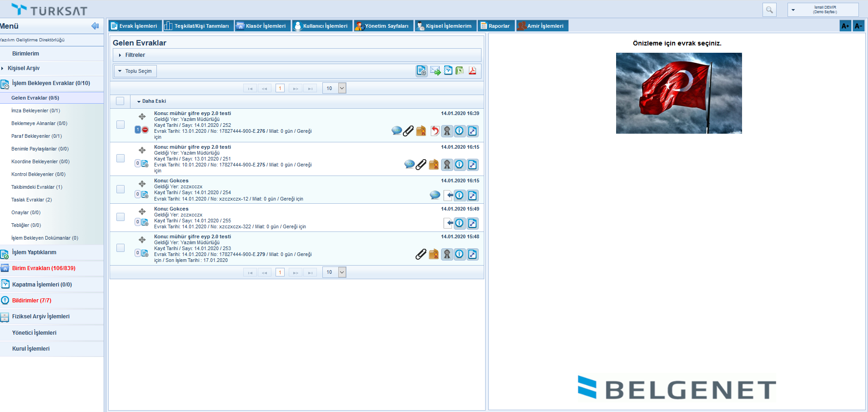The width and height of the screenshot is (868, 412).
Task: Click the paperclip attachment icon on record 252
Action: 408,131
